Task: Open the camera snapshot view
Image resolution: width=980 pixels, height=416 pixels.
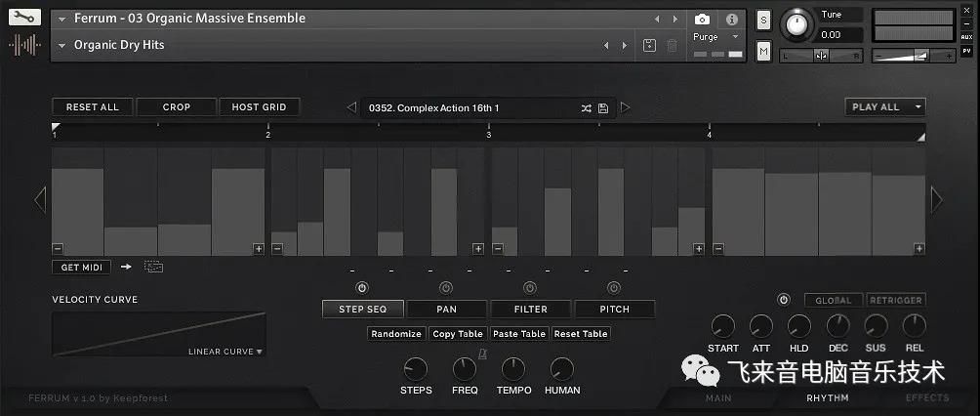Action: pyautogui.click(x=702, y=20)
